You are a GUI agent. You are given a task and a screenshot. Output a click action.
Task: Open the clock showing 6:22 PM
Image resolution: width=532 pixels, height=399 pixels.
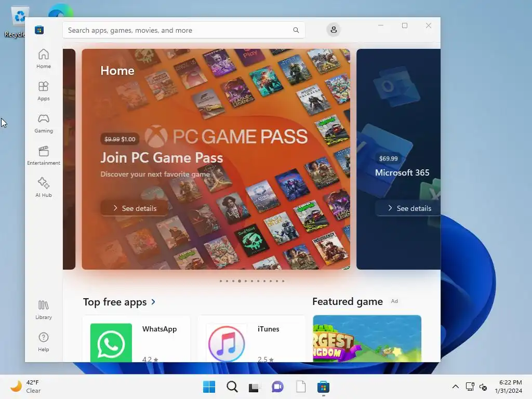pos(509,387)
